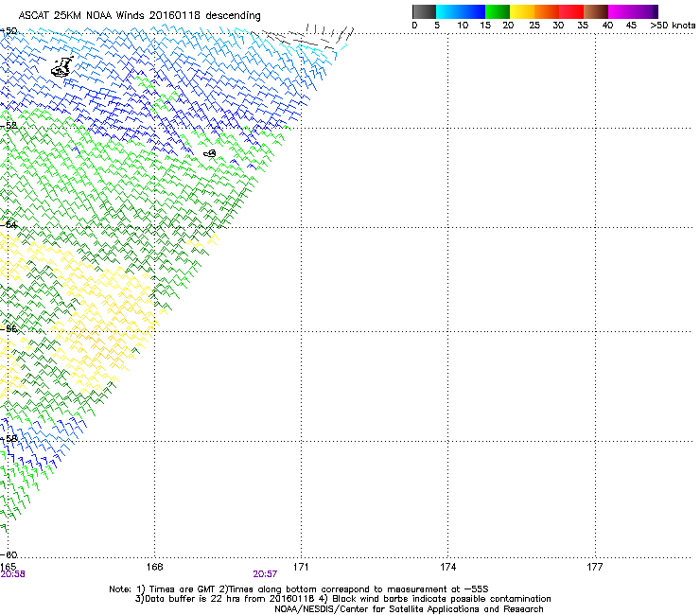This screenshot has width=700, height=615.
Task: Click the -54 latitude label
Action: (x=9, y=224)
